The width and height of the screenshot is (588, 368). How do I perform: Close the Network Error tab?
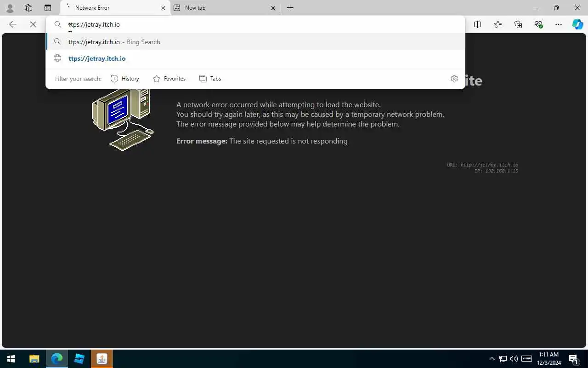coord(163,8)
